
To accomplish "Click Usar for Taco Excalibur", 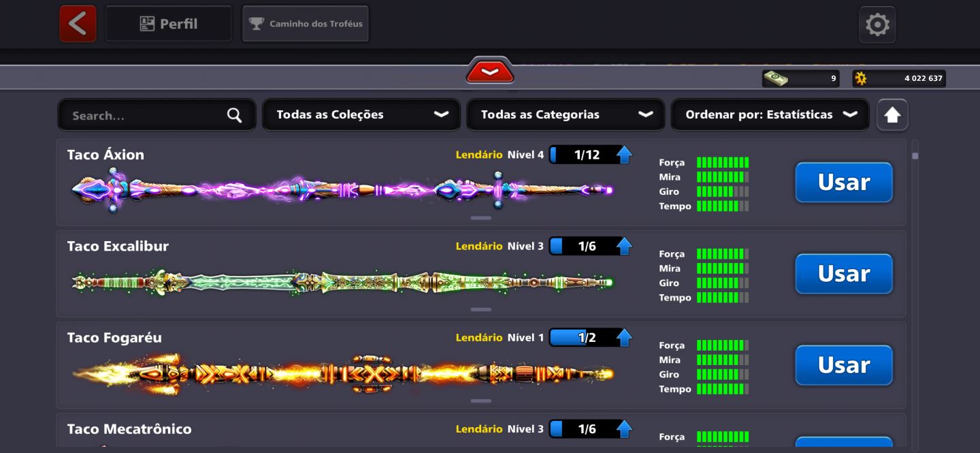I will pos(844,273).
